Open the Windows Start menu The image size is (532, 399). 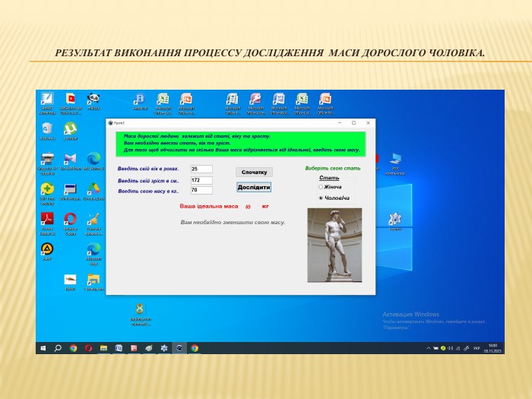(43, 348)
